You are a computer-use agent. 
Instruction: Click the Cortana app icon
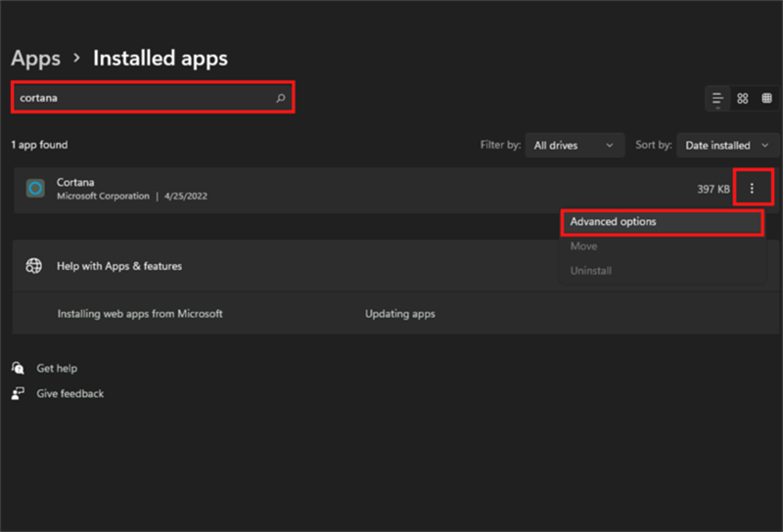tap(35, 189)
